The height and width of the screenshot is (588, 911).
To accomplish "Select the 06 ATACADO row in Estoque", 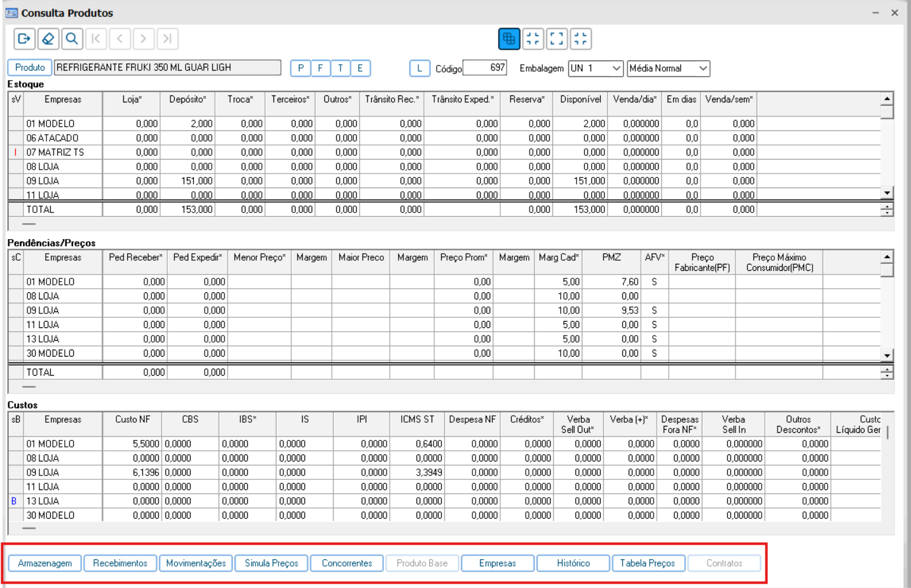I will pyautogui.click(x=444, y=138).
